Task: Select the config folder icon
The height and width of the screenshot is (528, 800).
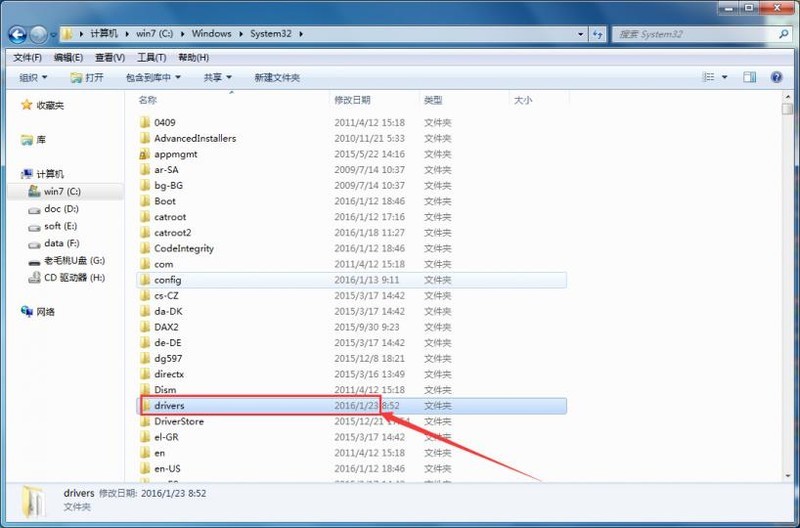Action: pos(145,280)
